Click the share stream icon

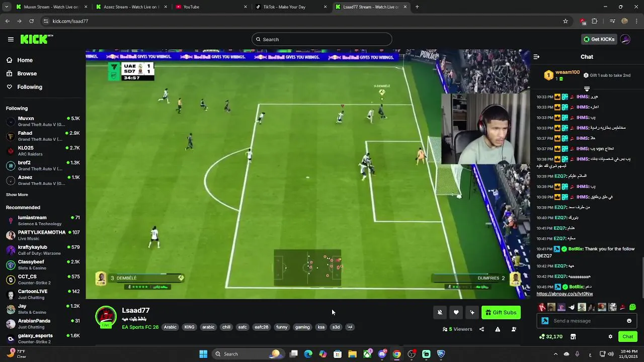tap(481, 329)
